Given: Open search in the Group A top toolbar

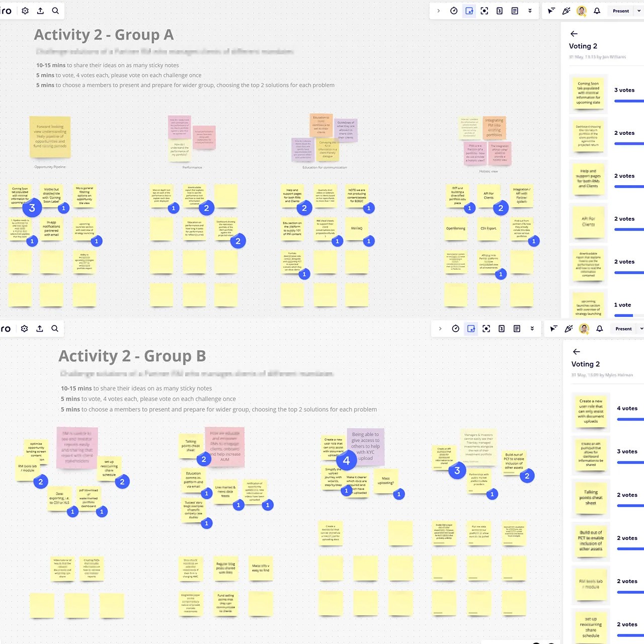Looking at the screenshot, I should point(55,11).
